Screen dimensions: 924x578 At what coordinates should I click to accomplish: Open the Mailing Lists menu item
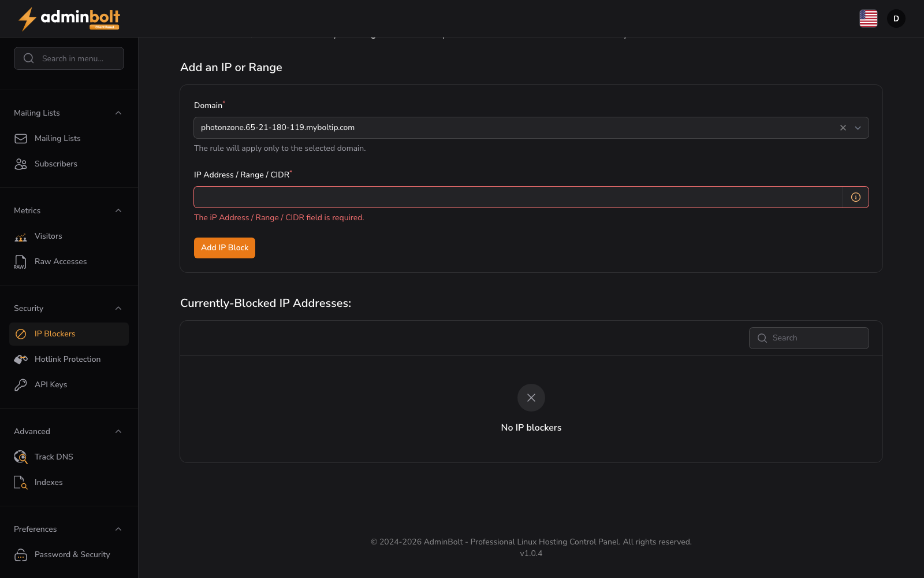pos(69,139)
